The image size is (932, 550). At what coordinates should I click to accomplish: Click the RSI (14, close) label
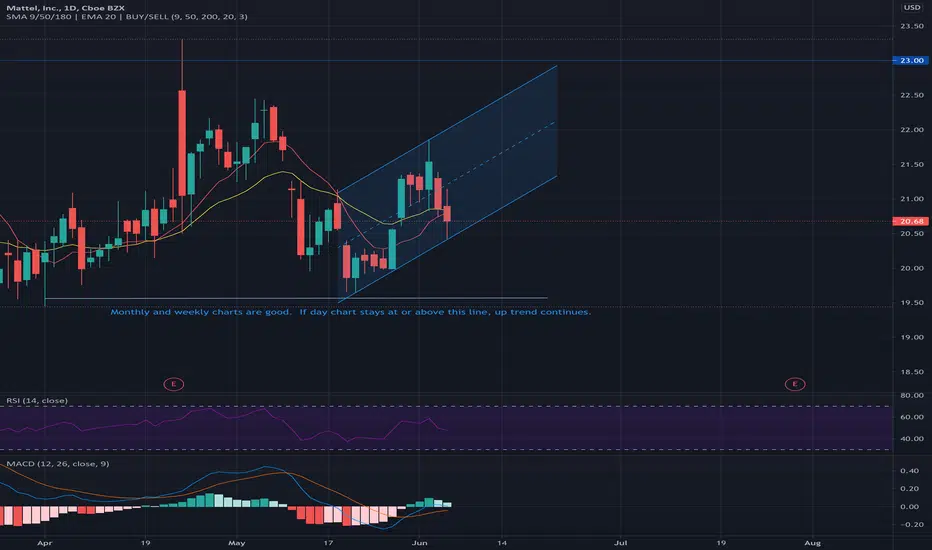tap(37, 401)
